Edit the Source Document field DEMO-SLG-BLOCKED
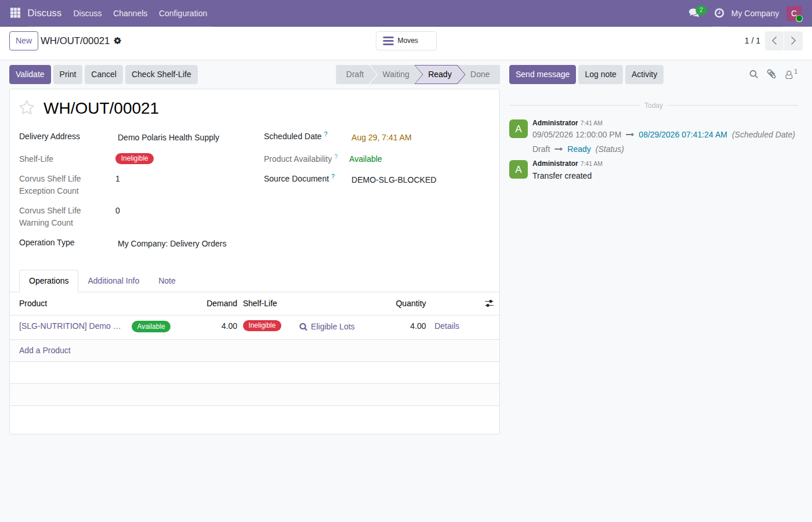812x522 pixels. [x=420, y=180]
